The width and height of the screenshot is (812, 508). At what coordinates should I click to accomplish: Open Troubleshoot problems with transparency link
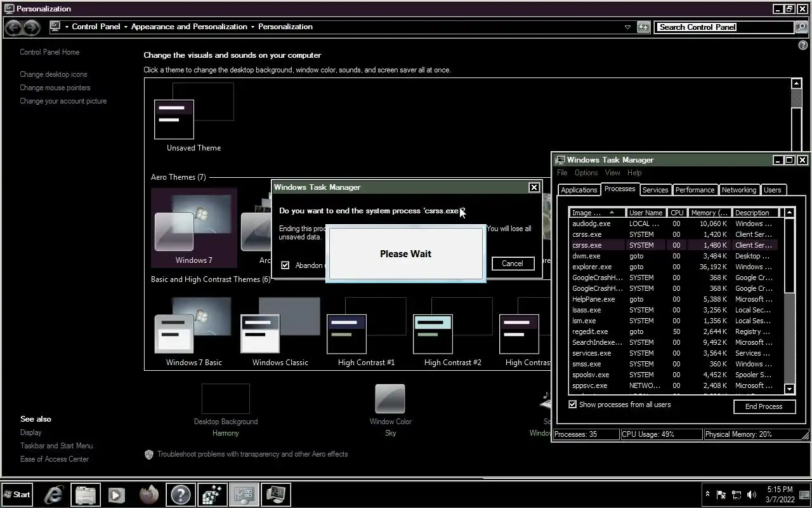point(252,454)
